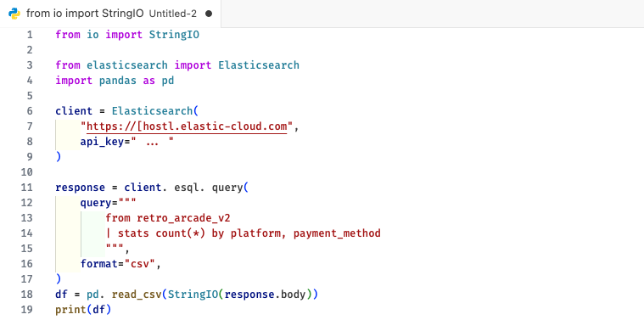Click 'response.body' on line 18
The width and height of the screenshot is (644, 320).
tap(265, 295)
